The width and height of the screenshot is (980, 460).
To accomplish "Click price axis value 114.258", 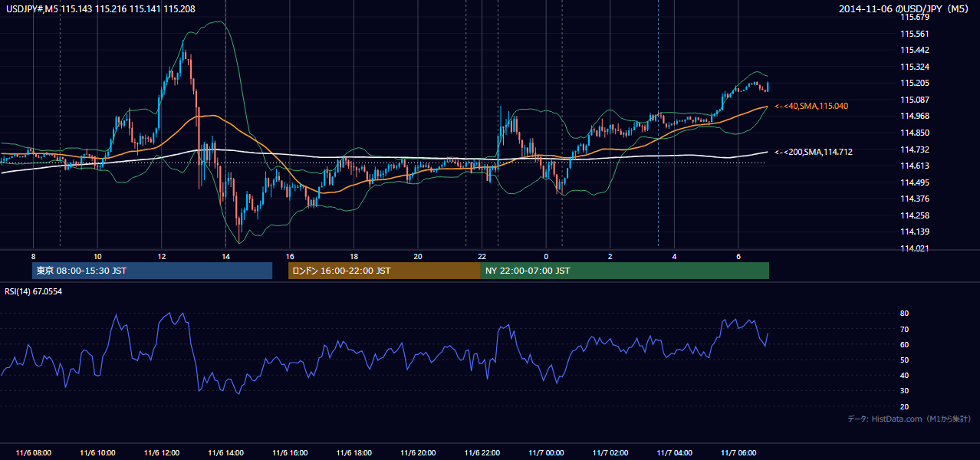I will point(915,215).
